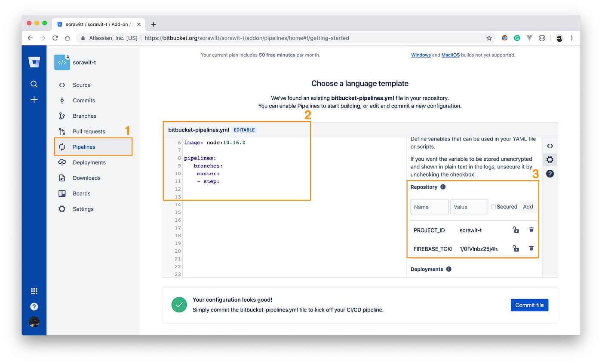Click the Bitbucket logo at top left
This screenshot has width=602, height=364.
(34, 61)
